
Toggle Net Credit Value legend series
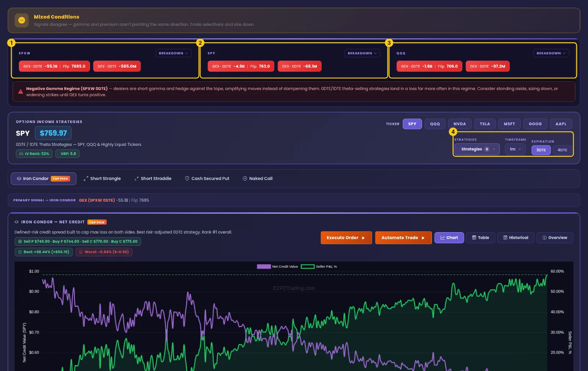pos(277,267)
